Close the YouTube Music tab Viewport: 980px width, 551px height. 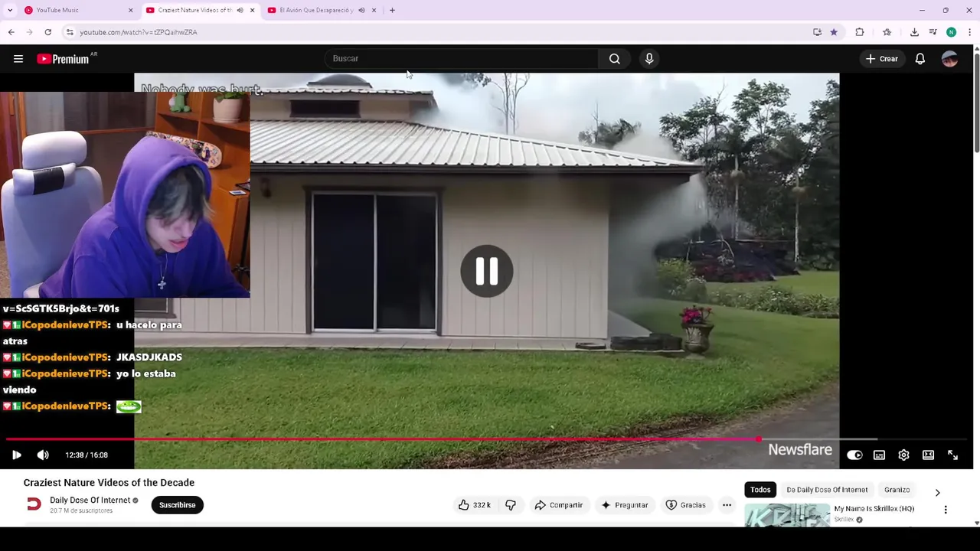pos(130,10)
